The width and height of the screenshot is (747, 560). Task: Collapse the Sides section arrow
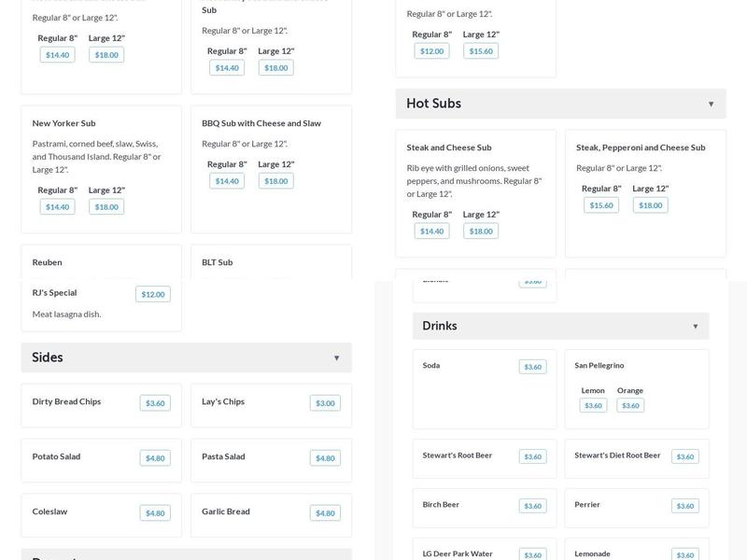[336, 357]
